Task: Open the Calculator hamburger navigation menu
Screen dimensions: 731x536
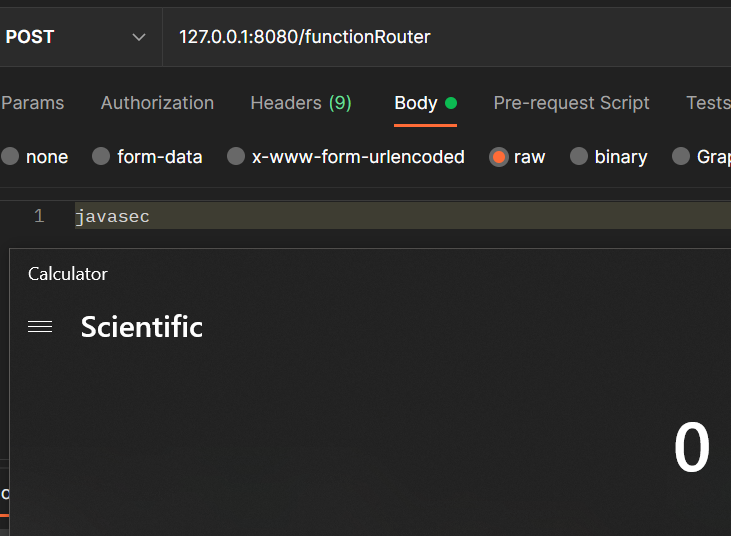Action: (40, 327)
